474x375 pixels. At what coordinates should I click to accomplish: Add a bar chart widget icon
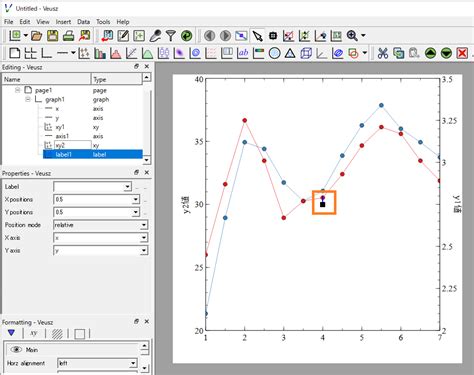click(x=100, y=53)
